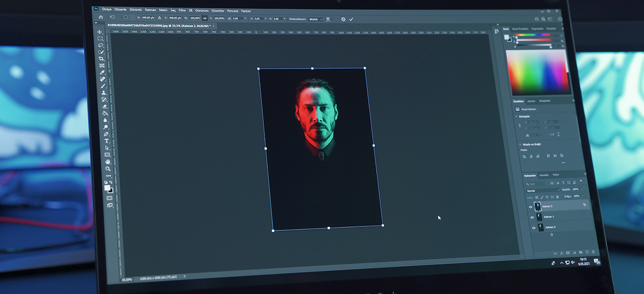Image resolution: width=644 pixels, height=294 pixels.
Task: Activate the Zoom tool
Action: coord(108,168)
